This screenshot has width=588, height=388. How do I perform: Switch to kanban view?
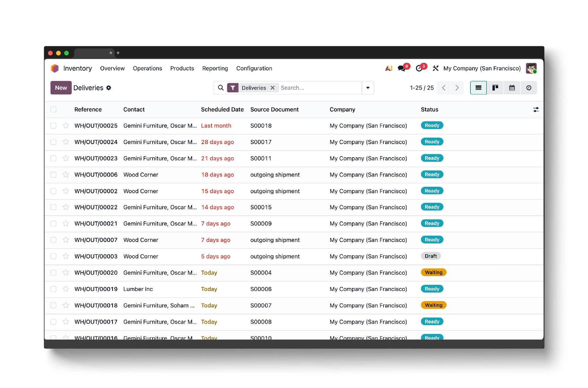(495, 88)
